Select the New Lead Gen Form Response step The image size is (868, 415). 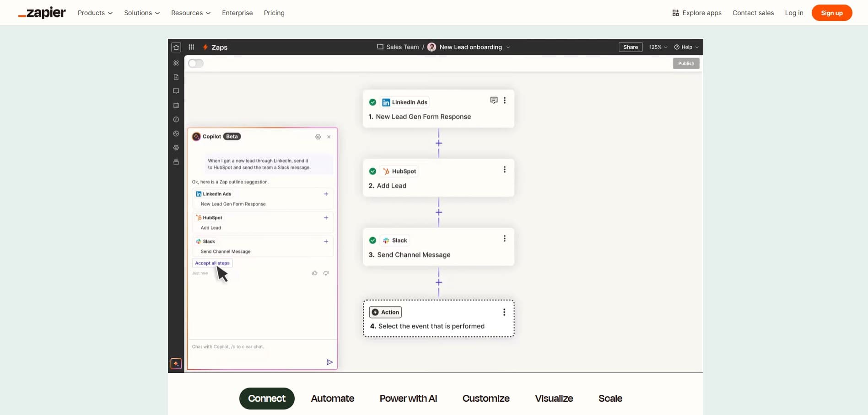point(438,109)
